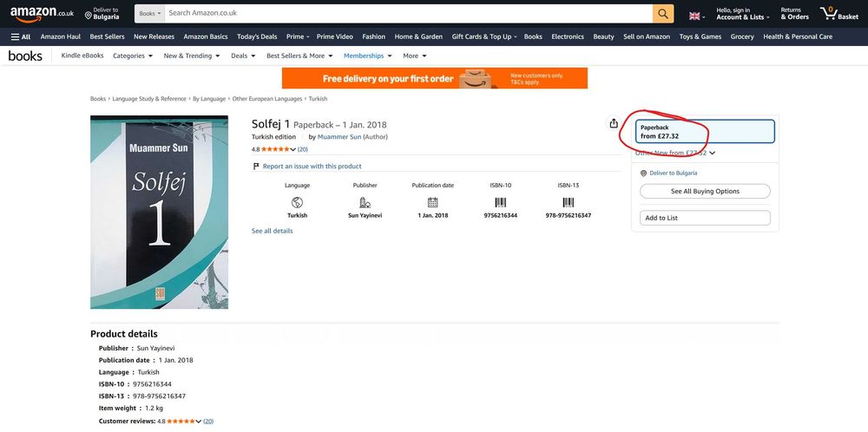Click the Publisher building icon
Image resolution: width=868 pixels, height=432 pixels.
(365, 202)
